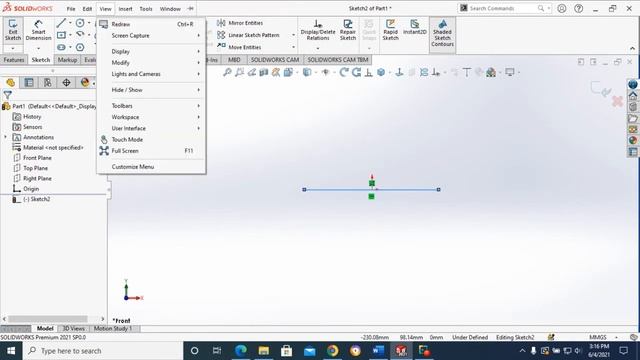The image size is (640, 360).
Task: Click Move Entities tool
Action: [x=239, y=47]
